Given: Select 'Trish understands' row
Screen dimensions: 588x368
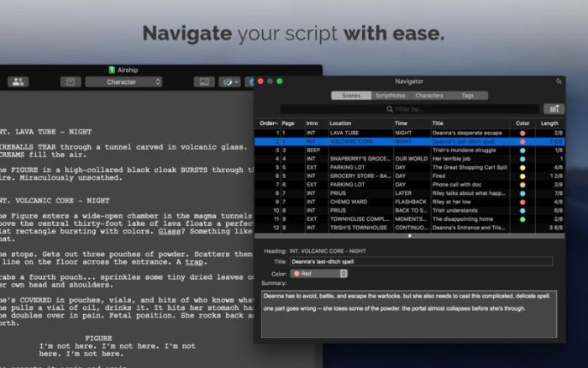Looking at the screenshot, I should (x=410, y=210).
